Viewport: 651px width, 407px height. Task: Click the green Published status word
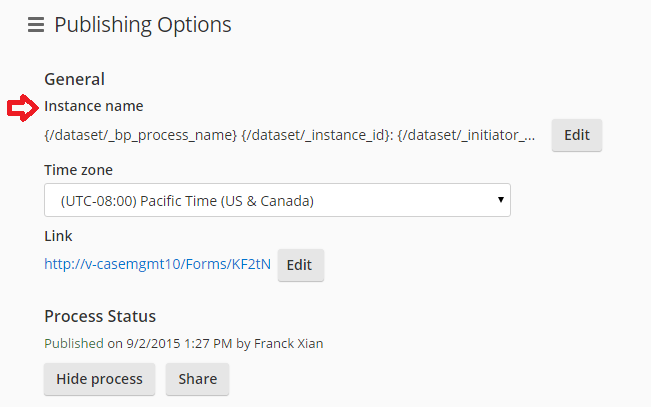click(x=74, y=344)
